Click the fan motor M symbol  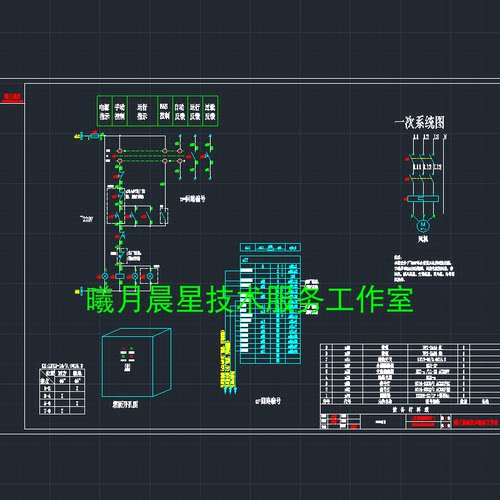423,225
